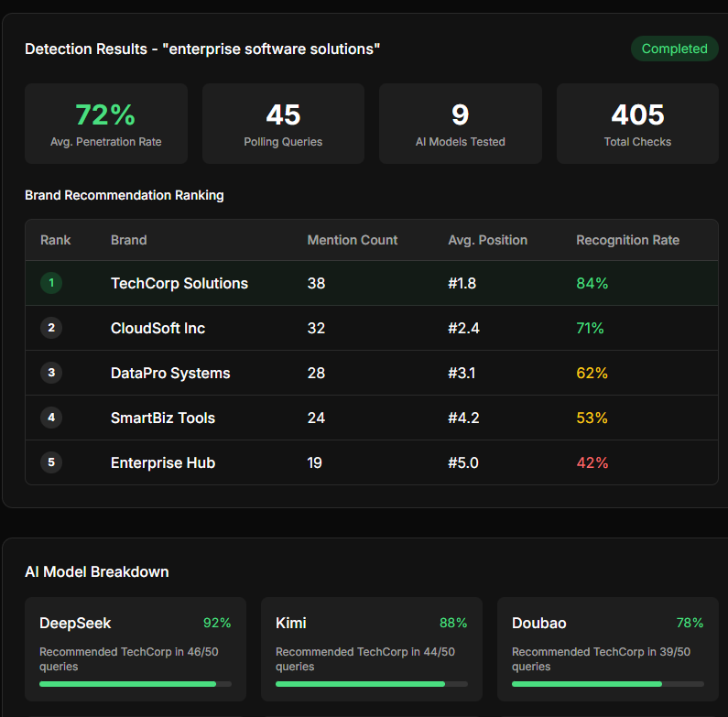The height and width of the screenshot is (717, 728).
Task: Click the rank 4 badge icon
Action: (x=51, y=418)
